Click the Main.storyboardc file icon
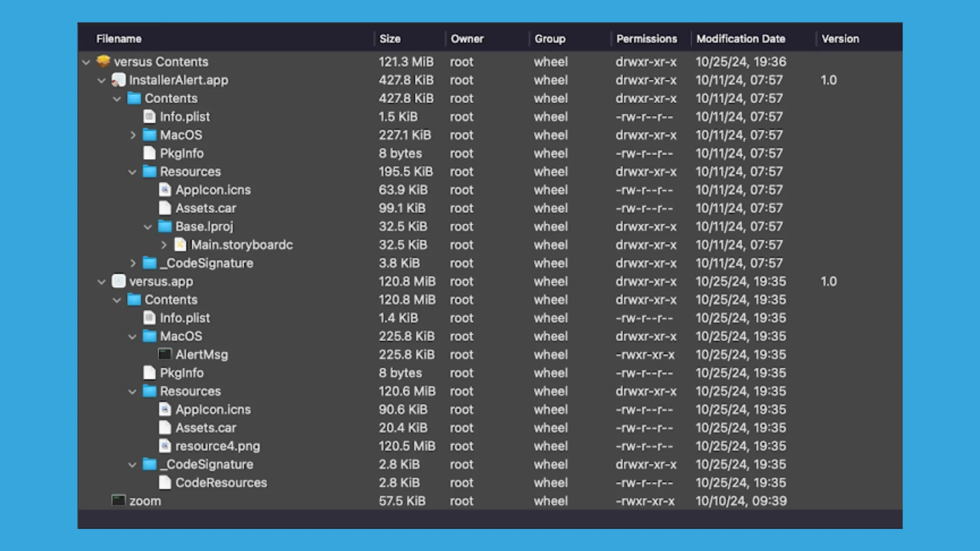Image resolution: width=980 pixels, height=551 pixels. click(x=180, y=245)
